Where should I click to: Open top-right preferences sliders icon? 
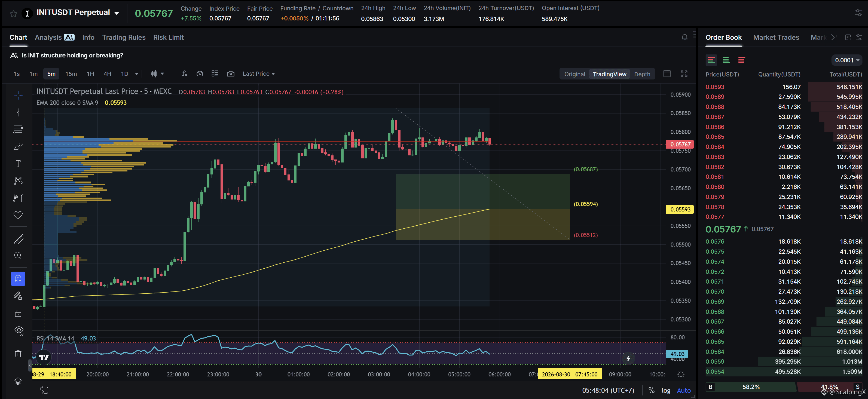(x=858, y=13)
